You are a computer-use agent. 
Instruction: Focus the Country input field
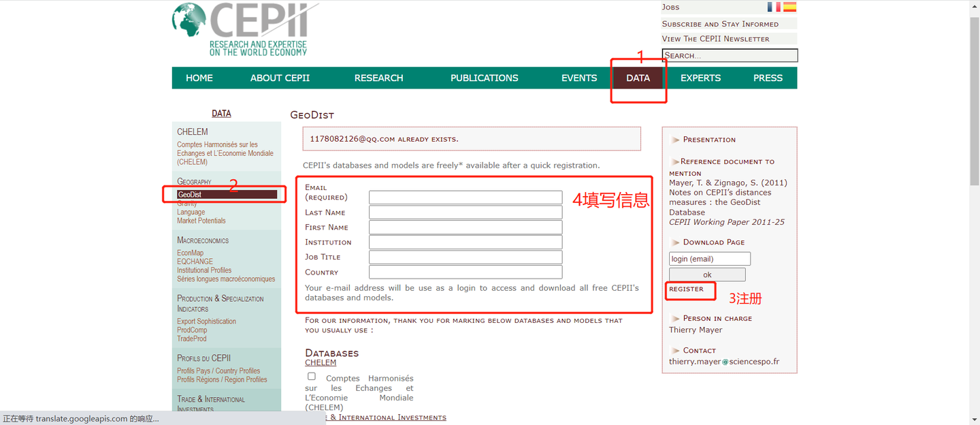(465, 272)
